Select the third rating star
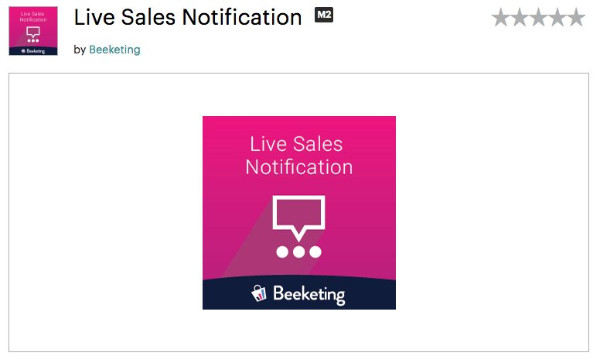 [538, 18]
